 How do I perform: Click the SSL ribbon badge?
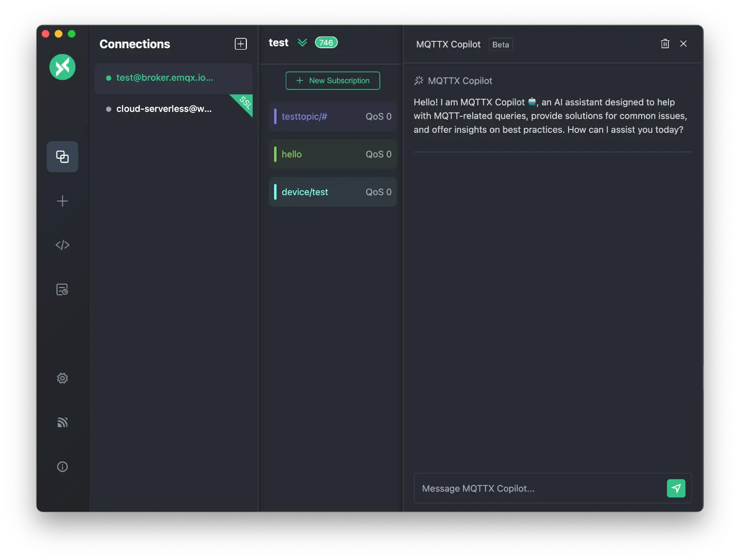(245, 102)
